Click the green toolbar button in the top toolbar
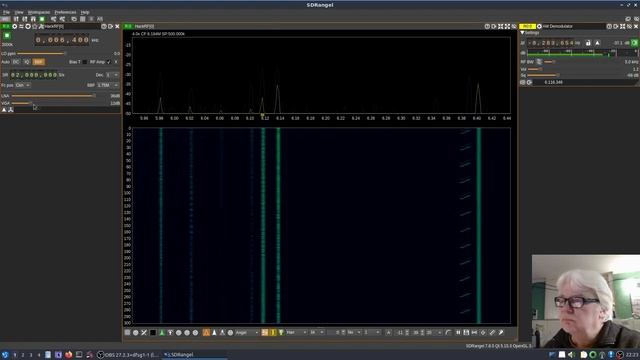 (42, 19)
